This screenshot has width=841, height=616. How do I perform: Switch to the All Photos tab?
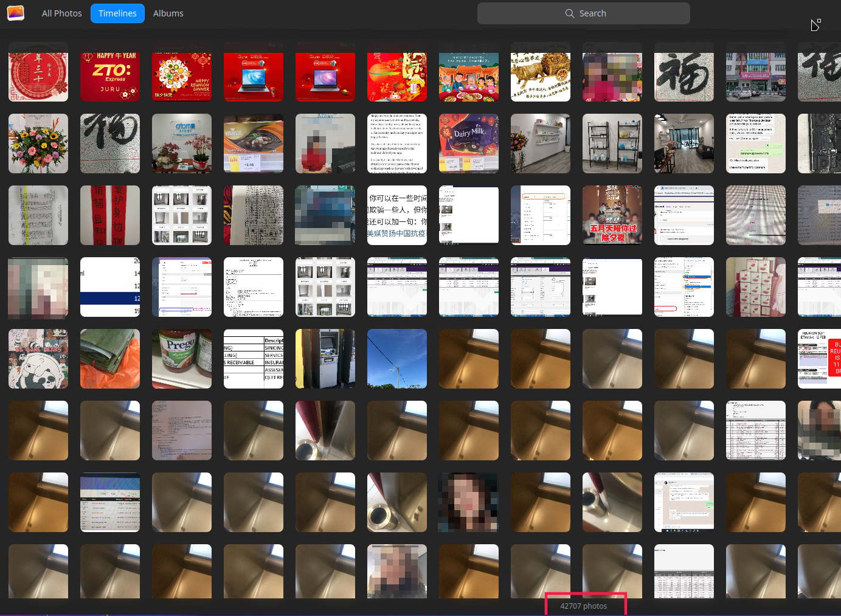pyautogui.click(x=61, y=13)
